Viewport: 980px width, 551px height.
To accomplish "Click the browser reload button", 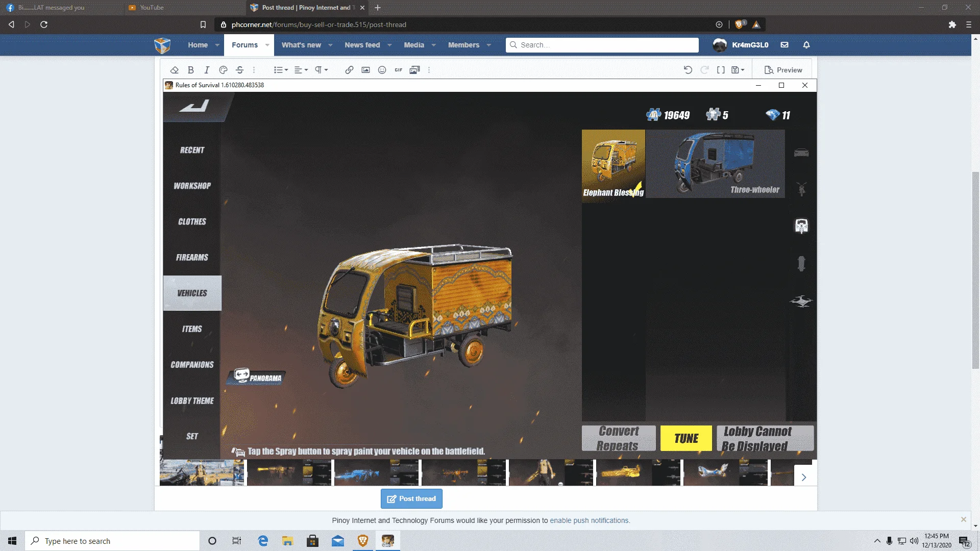I will click(44, 24).
